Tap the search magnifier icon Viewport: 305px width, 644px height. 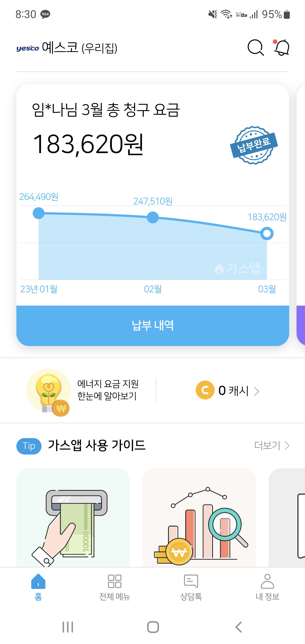coord(256,47)
